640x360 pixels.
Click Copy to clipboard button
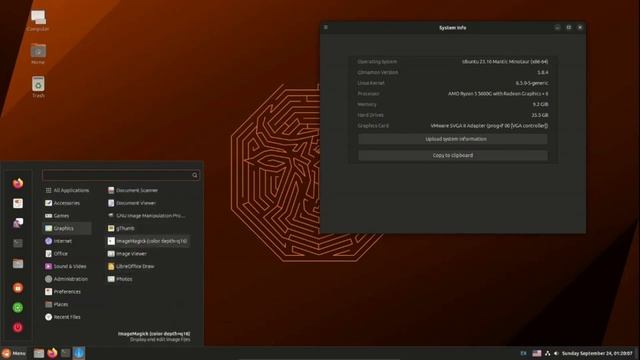[x=453, y=156]
